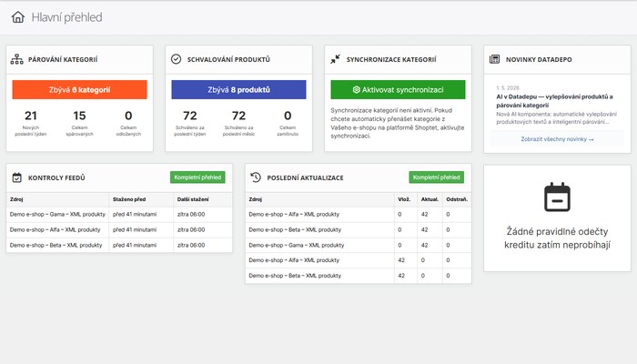Click the home icon beside Hlavní přehled
The width and height of the screenshot is (637, 364).
[x=18, y=17]
